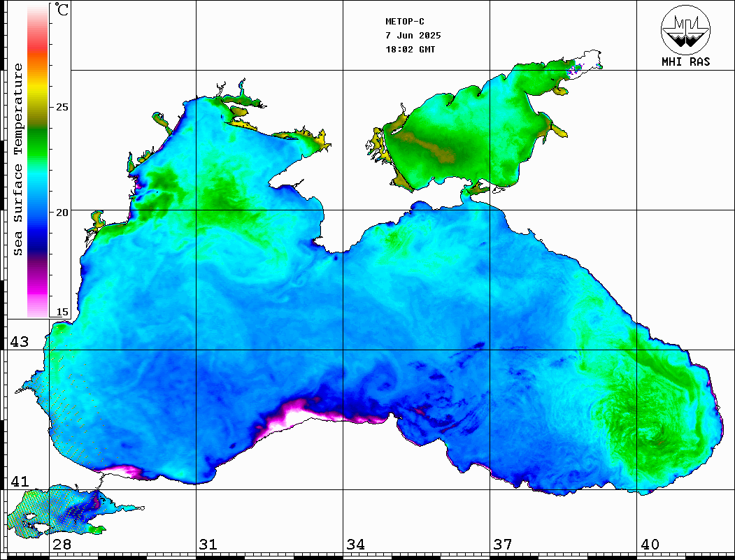The image size is (735, 560).
Task: Click the latitude label '41'
Action: pos(19,482)
